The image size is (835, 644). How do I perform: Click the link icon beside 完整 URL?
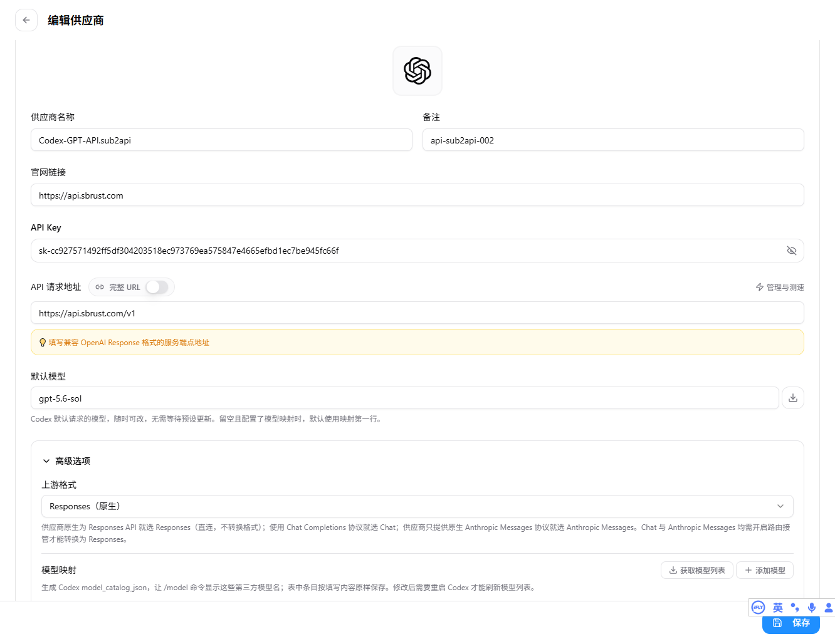point(100,287)
